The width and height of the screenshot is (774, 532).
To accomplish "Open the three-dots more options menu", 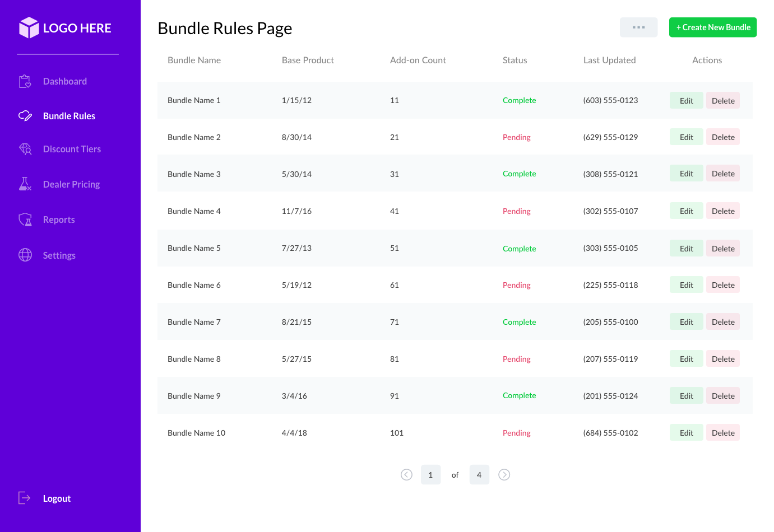I will [638, 27].
